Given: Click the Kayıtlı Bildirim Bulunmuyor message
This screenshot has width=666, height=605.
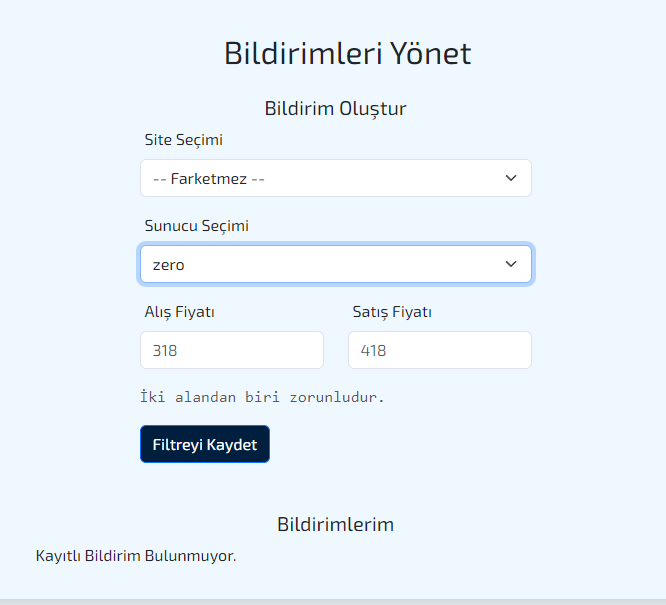Looking at the screenshot, I should (x=136, y=556).
